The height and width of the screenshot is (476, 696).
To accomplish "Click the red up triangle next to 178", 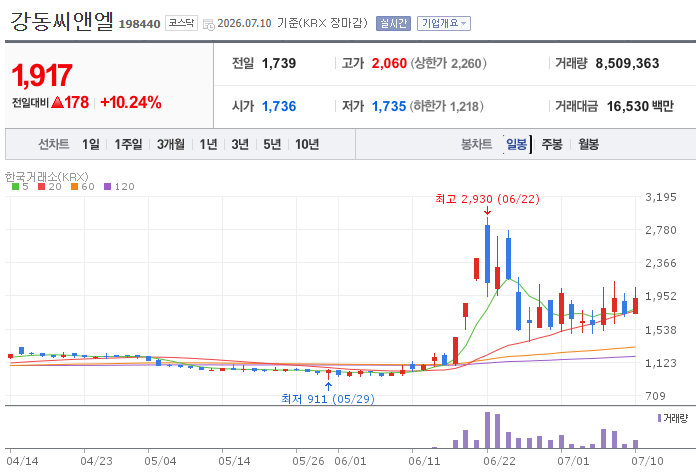I will [57, 103].
